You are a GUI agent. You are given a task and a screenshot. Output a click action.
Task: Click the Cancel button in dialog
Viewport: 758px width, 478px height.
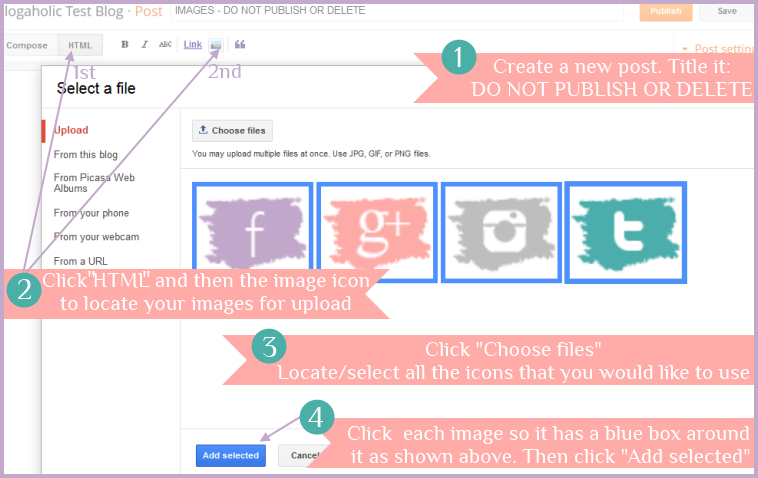coord(302,455)
